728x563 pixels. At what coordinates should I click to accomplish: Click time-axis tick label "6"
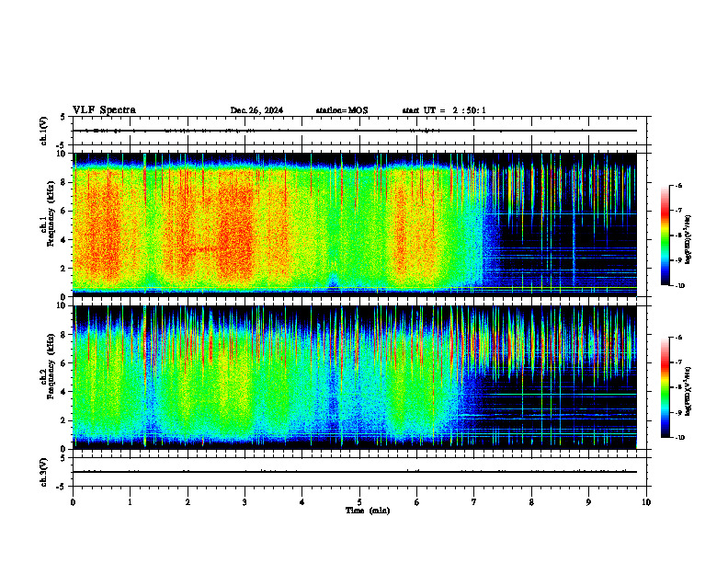[x=417, y=502]
